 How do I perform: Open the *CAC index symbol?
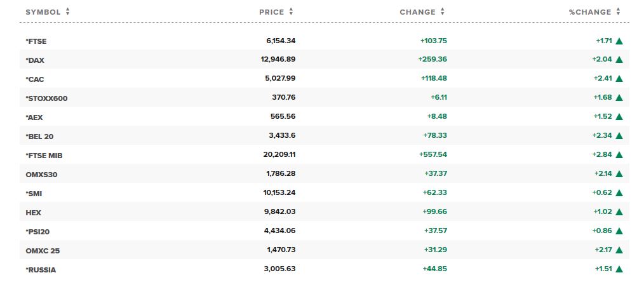[x=35, y=79]
